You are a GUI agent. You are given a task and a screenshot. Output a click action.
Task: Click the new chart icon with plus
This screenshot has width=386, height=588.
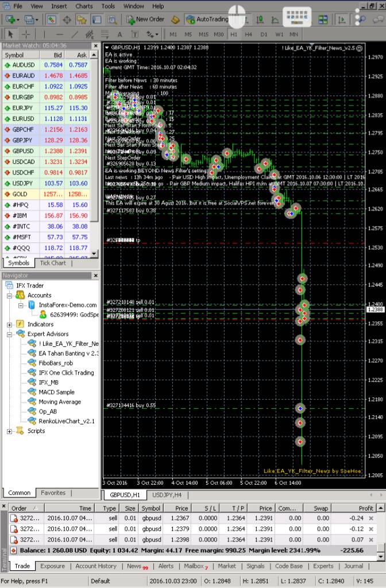(x=10, y=19)
